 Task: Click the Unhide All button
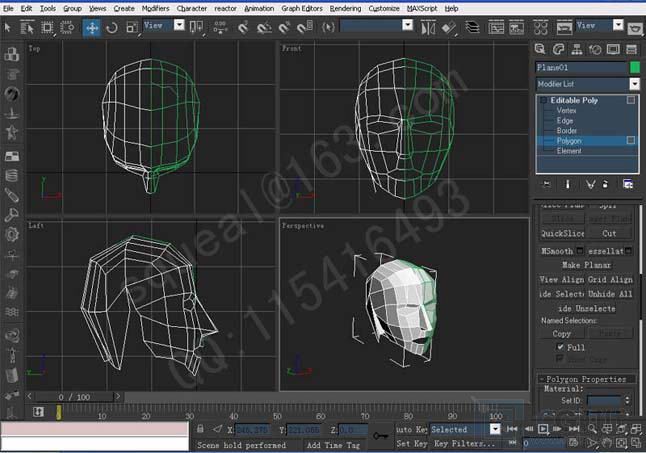point(610,294)
